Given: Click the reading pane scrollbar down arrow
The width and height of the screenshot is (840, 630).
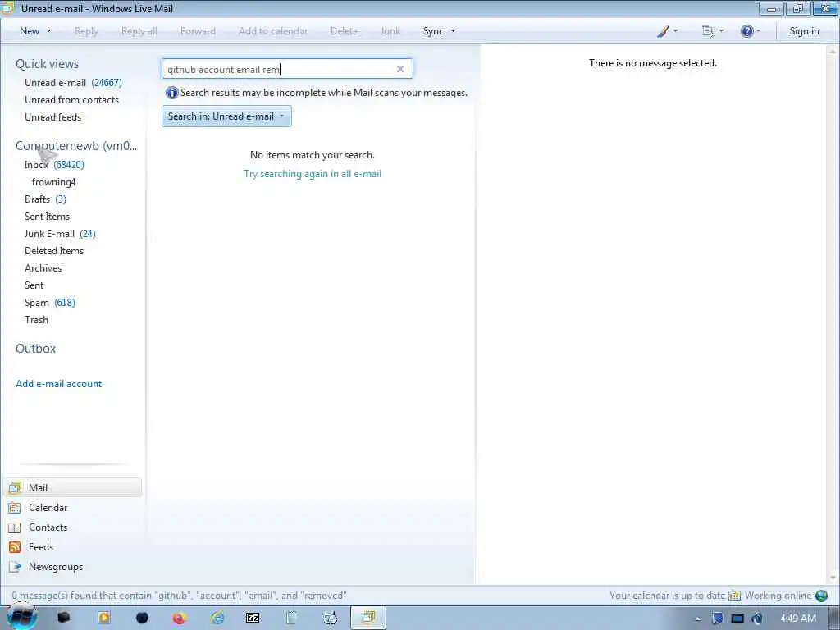Looking at the screenshot, I should click(x=833, y=577).
